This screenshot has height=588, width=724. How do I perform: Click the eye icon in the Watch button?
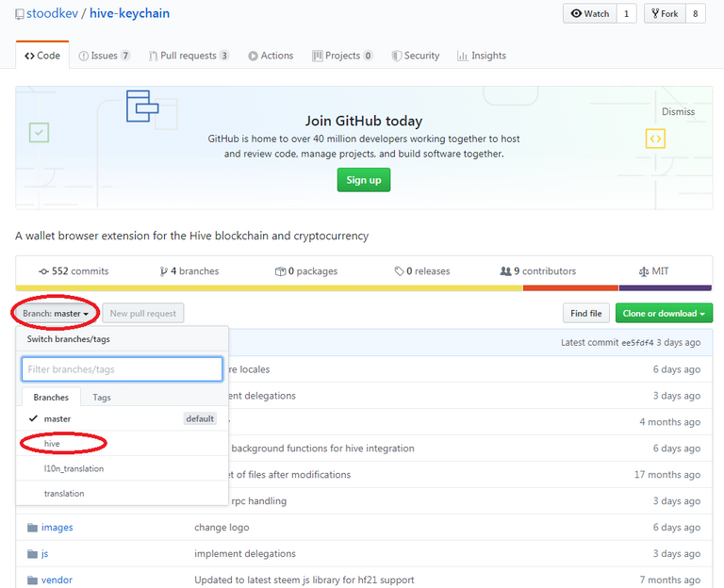coord(576,13)
